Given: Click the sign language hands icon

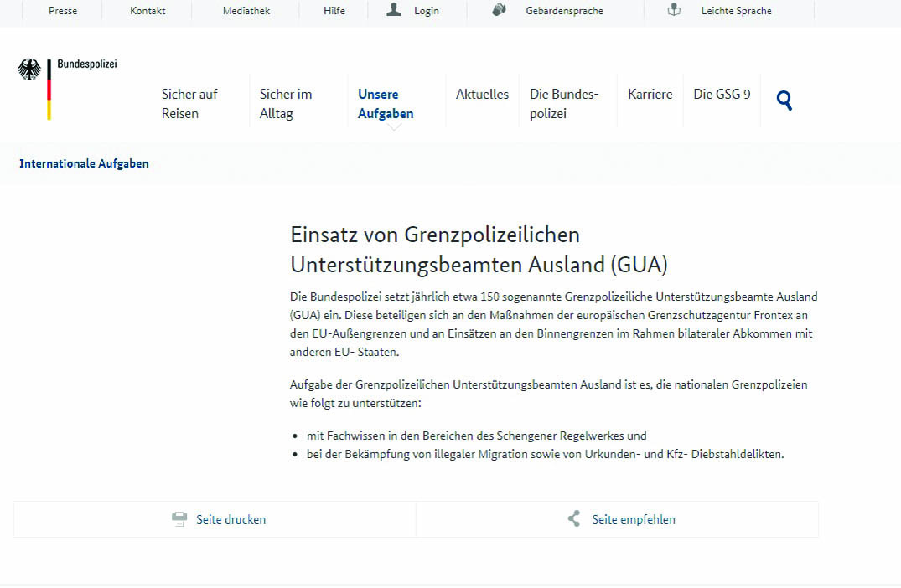Looking at the screenshot, I should (x=500, y=10).
